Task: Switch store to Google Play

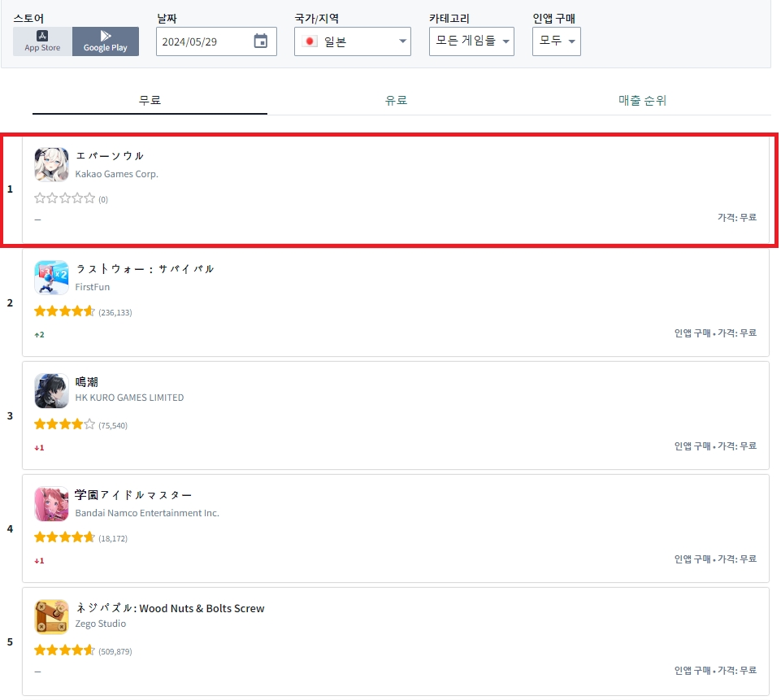Action: pos(106,41)
